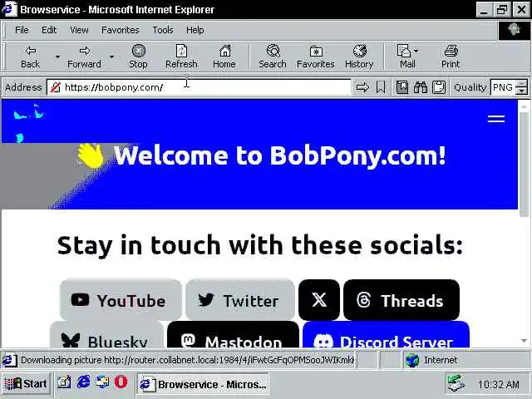Open the X social link
Image resolution: width=532 pixels, height=399 pixels.
point(319,300)
